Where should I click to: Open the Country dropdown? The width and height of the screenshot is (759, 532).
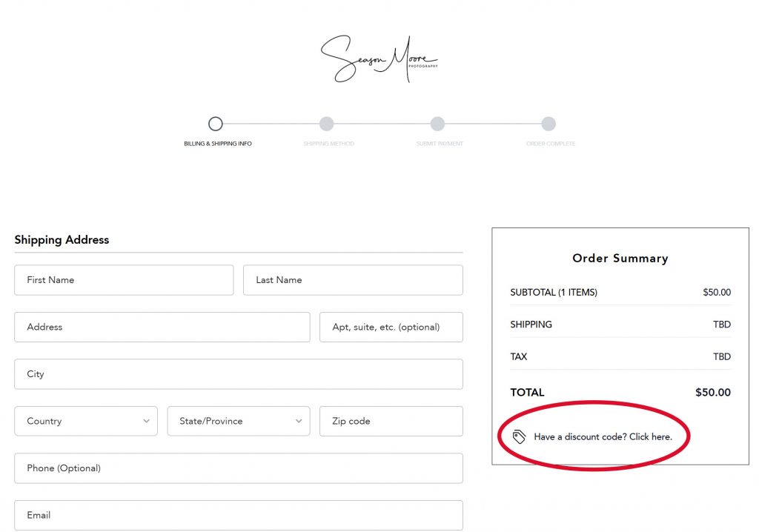pyautogui.click(x=85, y=421)
